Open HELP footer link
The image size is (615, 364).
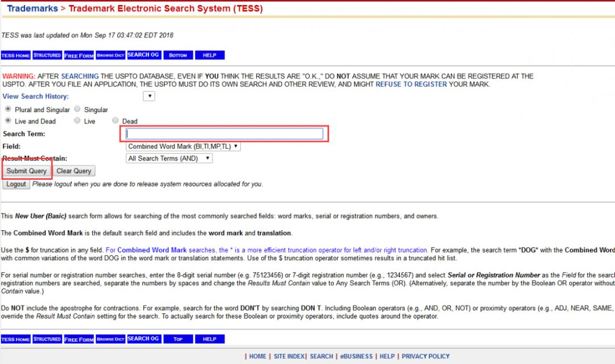coord(387,356)
